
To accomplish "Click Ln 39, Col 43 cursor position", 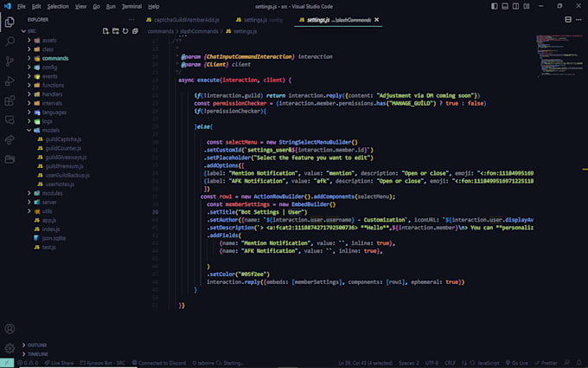I will pos(365,363).
